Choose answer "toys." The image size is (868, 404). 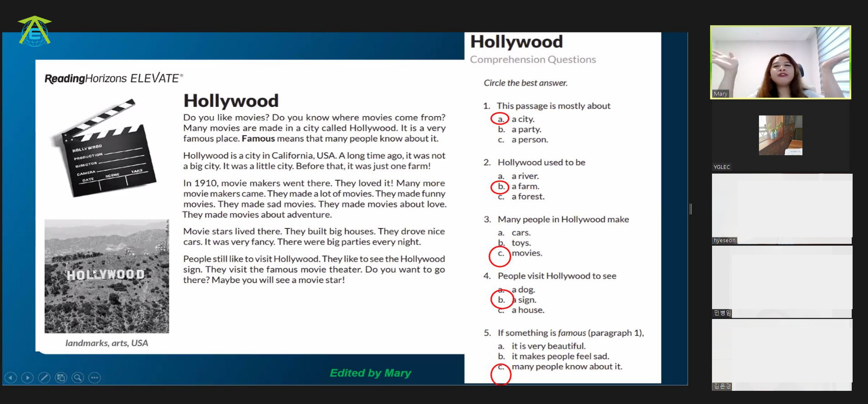pyautogui.click(x=521, y=243)
